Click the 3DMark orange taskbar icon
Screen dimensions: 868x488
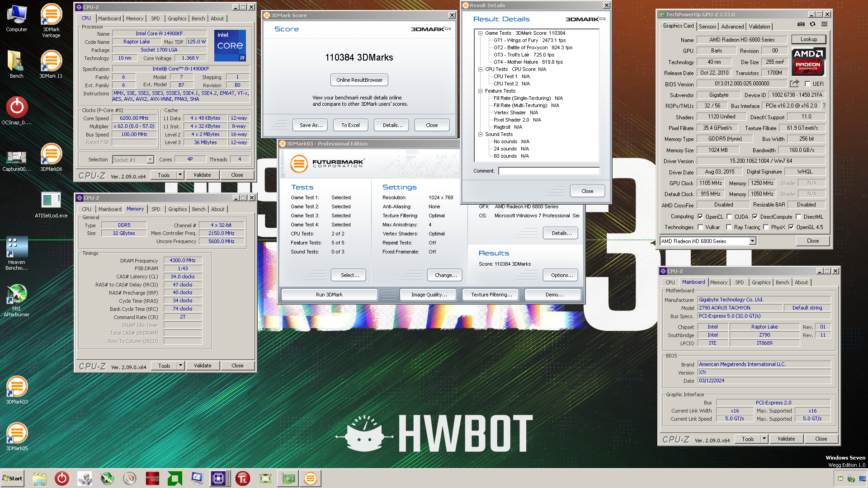[311, 479]
